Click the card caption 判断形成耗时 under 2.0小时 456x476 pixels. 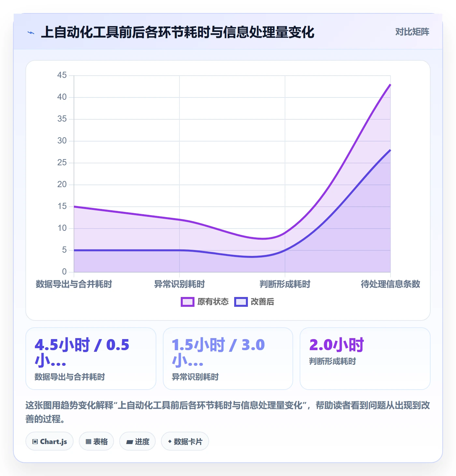pyautogui.click(x=333, y=361)
